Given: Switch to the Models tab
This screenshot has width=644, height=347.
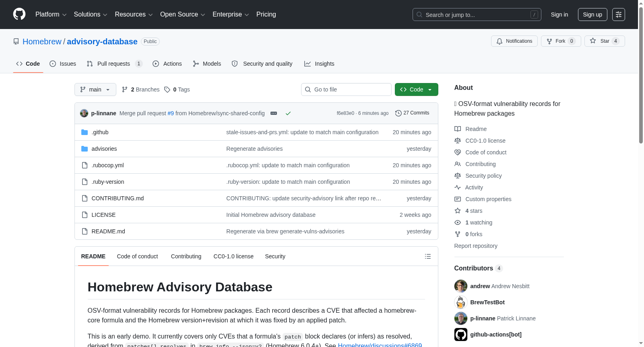Looking at the screenshot, I should (207, 64).
